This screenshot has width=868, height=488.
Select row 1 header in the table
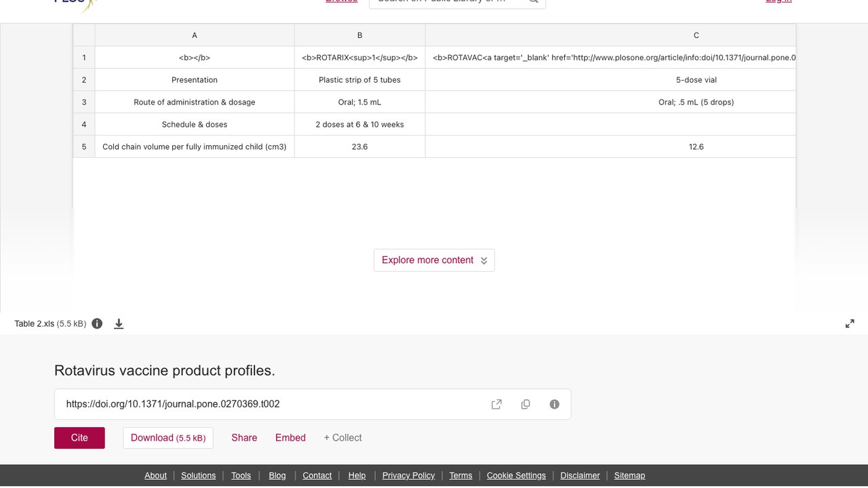tap(84, 58)
